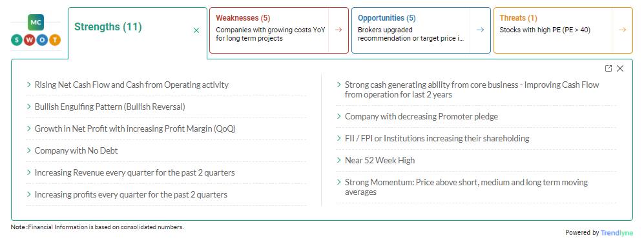Image resolution: width=644 pixels, height=244 pixels.
Task: Click the blue O circle icon
Action: pos(42,40)
